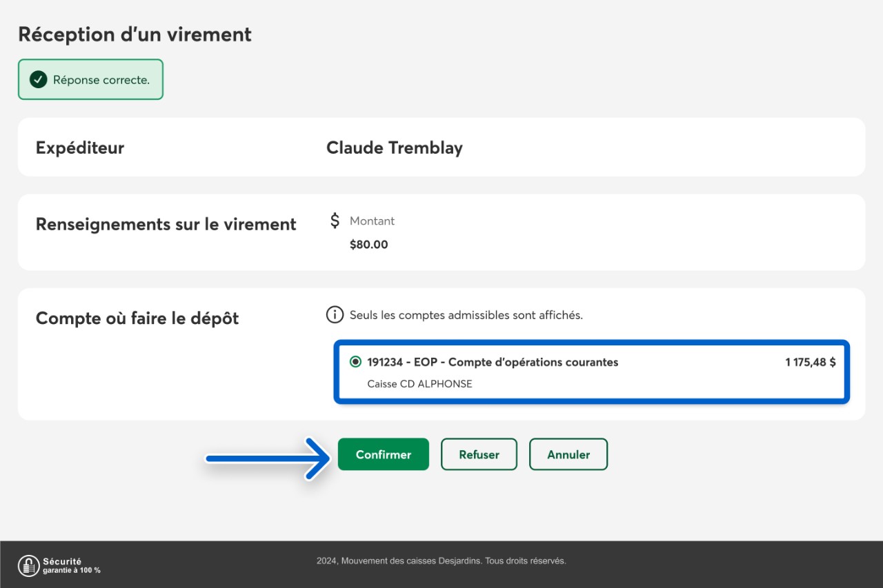Screen dimensions: 883x588
Task: Click the security padlock icon in the footer
Action: tap(28, 565)
